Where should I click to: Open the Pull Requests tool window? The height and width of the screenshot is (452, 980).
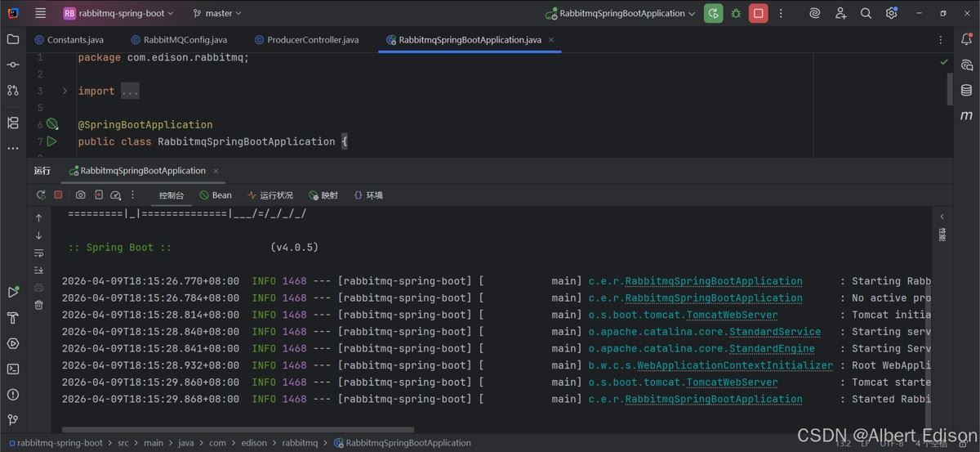[x=13, y=90]
